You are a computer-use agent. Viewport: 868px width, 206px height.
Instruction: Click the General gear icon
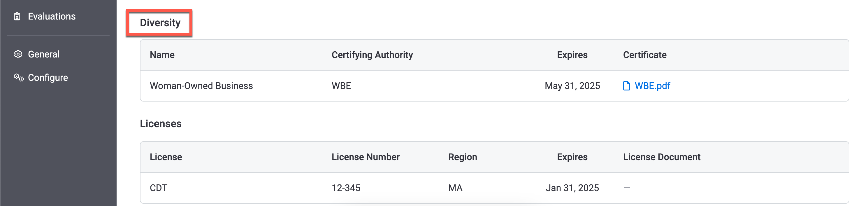[18, 54]
